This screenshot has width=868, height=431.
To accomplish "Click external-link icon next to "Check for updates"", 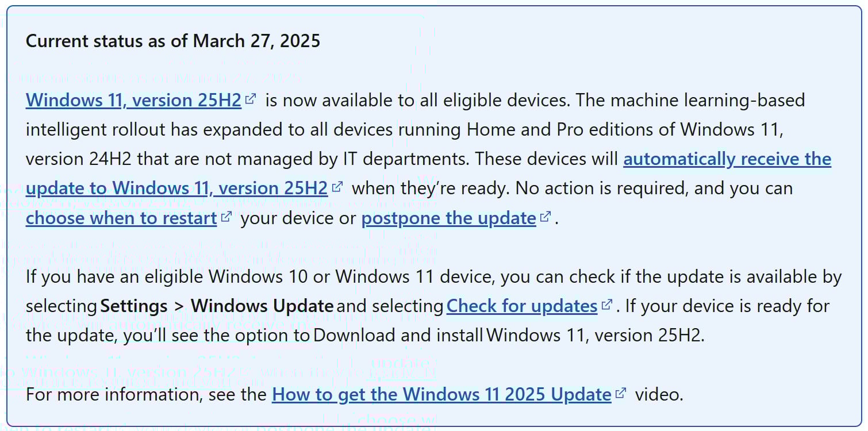I will (x=606, y=305).
